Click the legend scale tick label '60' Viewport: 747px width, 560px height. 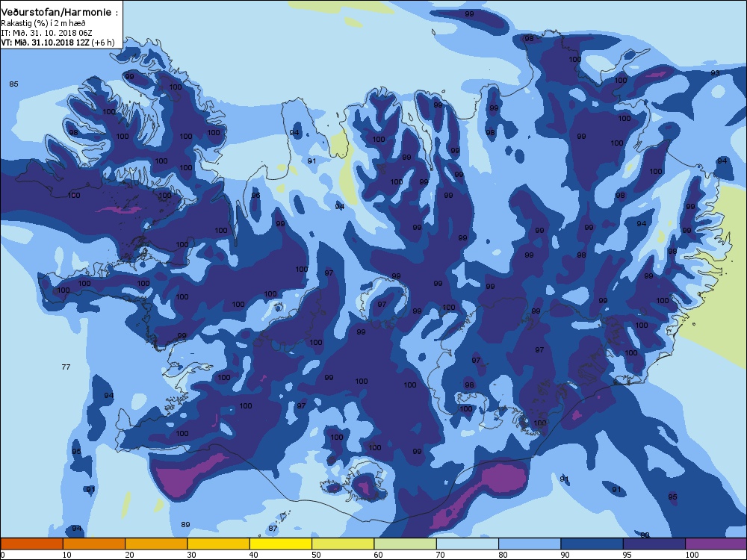(378, 555)
